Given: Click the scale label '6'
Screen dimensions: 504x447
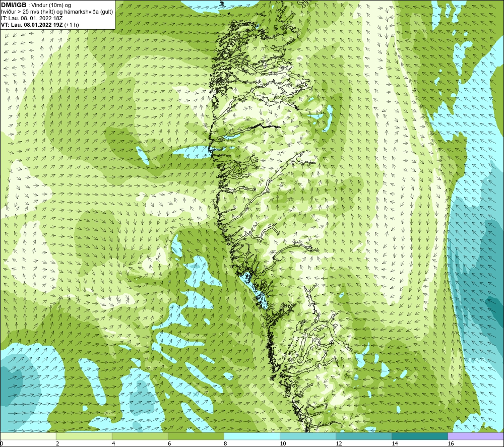Looking at the screenshot, I should point(169,443).
